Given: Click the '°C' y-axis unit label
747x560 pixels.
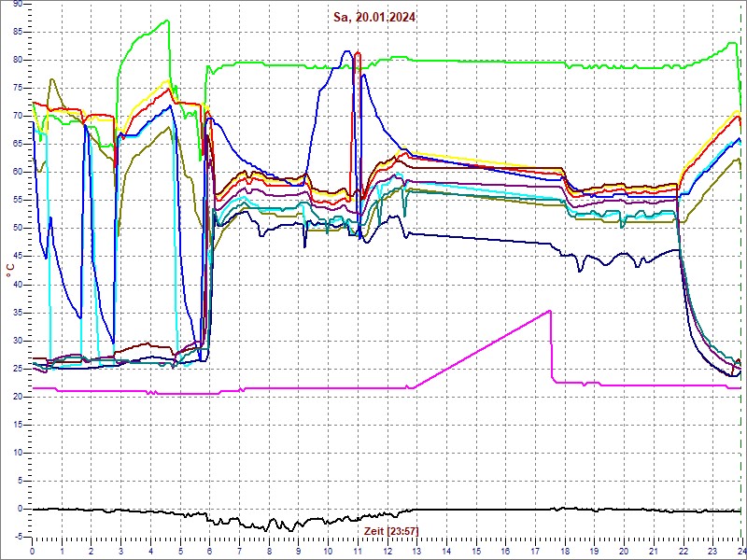Looking at the screenshot, I should (x=10, y=271).
